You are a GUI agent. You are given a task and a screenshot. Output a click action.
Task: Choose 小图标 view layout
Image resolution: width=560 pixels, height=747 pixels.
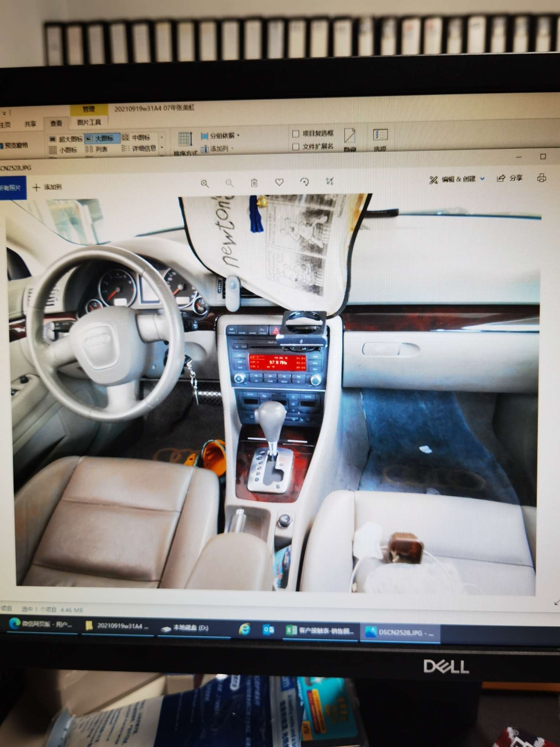click(x=64, y=149)
